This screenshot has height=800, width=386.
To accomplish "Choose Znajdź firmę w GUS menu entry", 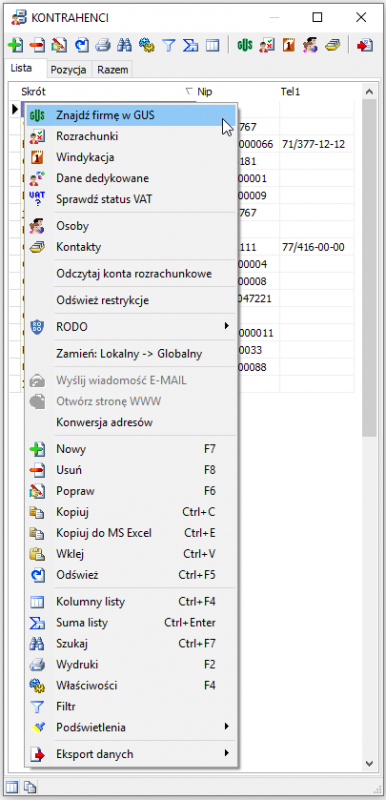I will pos(131,115).
